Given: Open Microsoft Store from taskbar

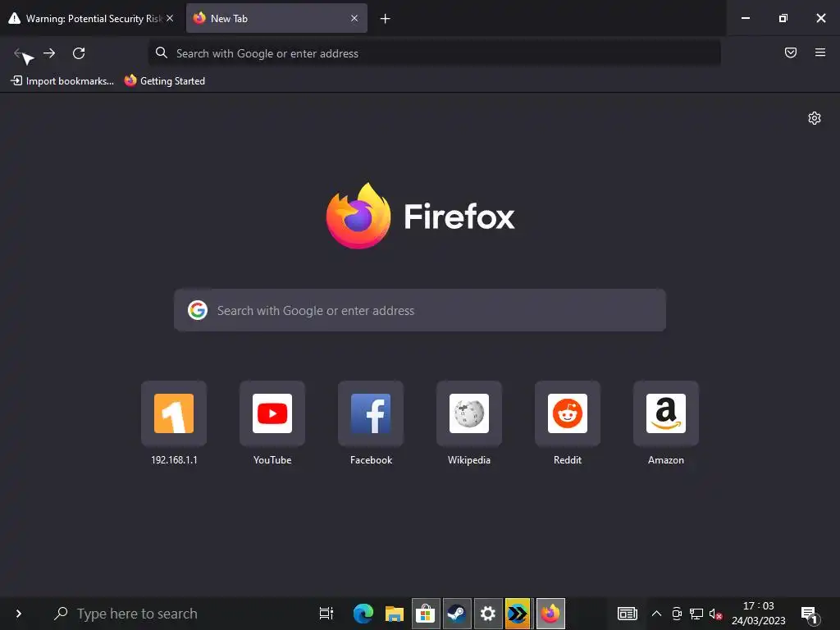Looking at the screenshot, I should 426,614.
